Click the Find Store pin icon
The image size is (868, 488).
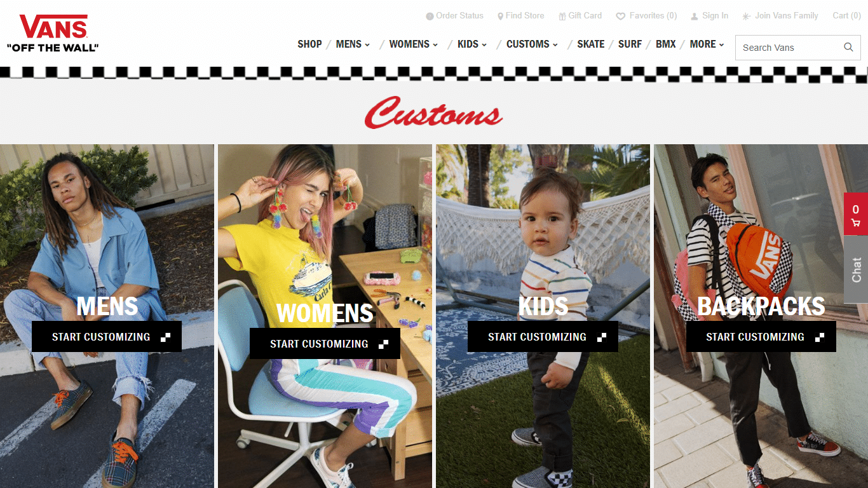point(500,16)
